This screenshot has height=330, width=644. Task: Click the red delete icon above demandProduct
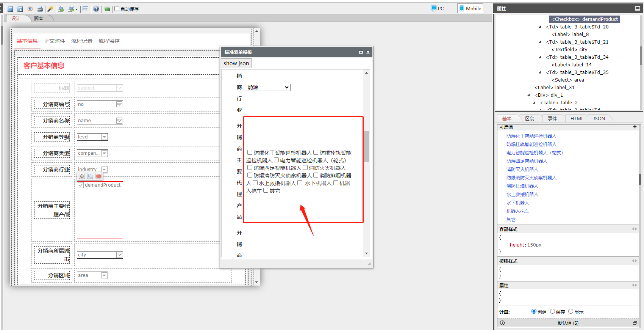pos(98,176)
